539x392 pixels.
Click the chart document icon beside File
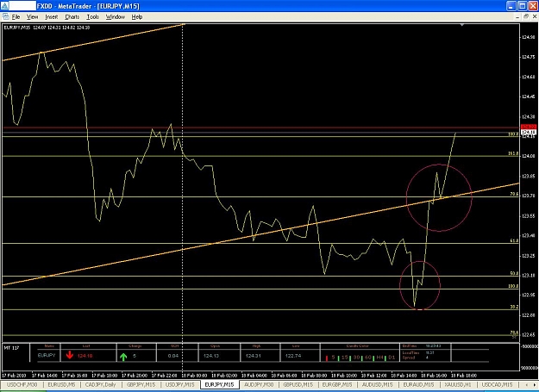pos(5,16)
